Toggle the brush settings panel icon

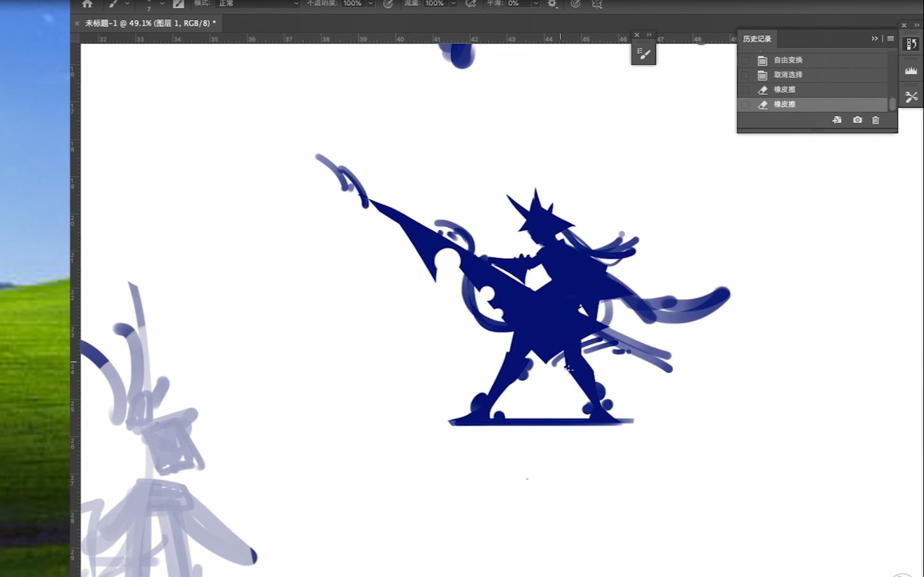coord(178,4)
